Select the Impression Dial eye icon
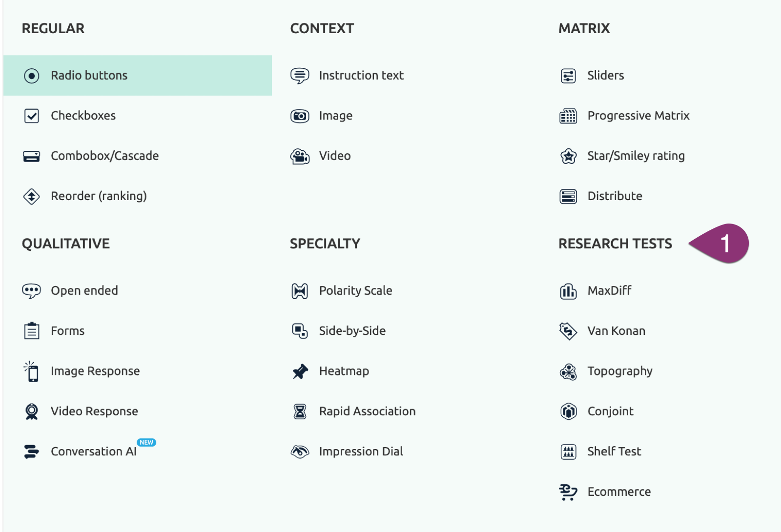Screen dimensions: 781x532 [x=300, y=452]
